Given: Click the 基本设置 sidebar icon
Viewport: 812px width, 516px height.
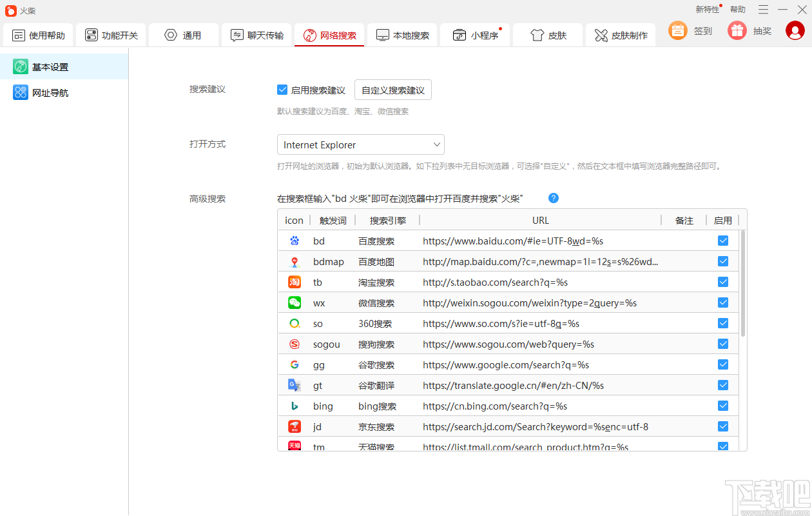Looking at the screenshot, I should click(x=21, y=66).
